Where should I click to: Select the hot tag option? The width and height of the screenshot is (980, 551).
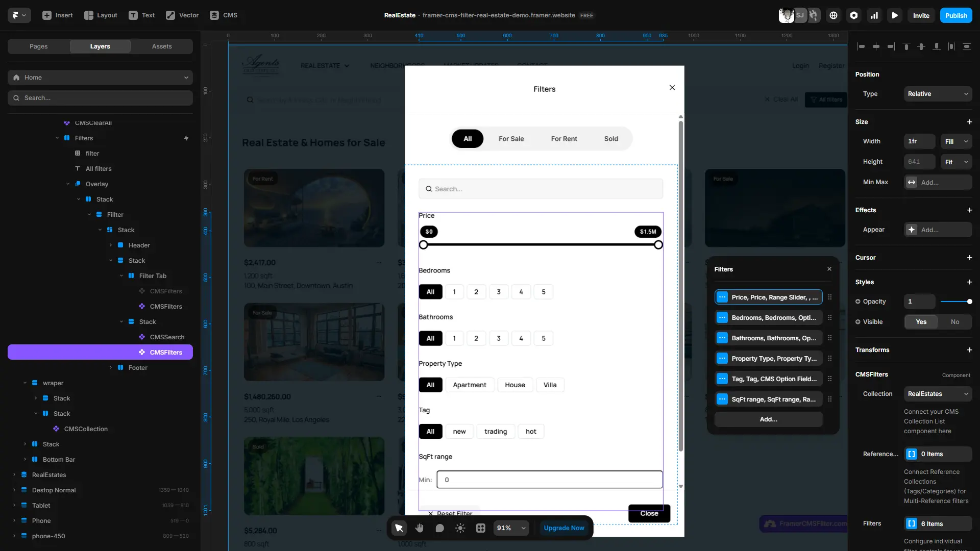pos(531,432)
